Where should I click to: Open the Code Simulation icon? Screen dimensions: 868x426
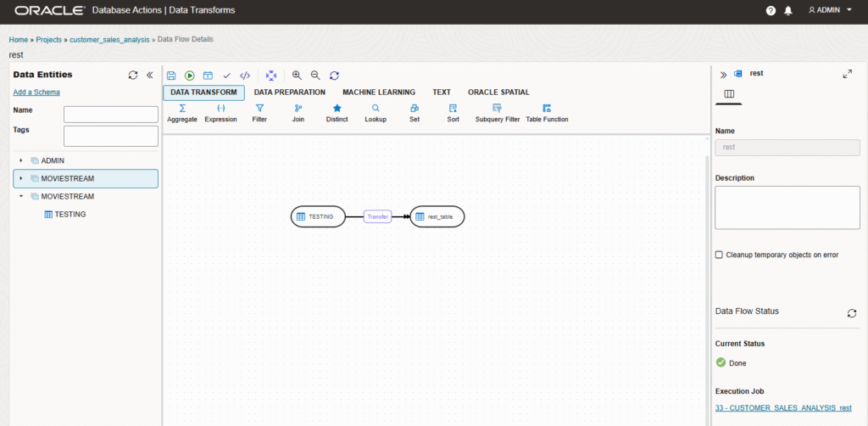(x=245, y=76)
